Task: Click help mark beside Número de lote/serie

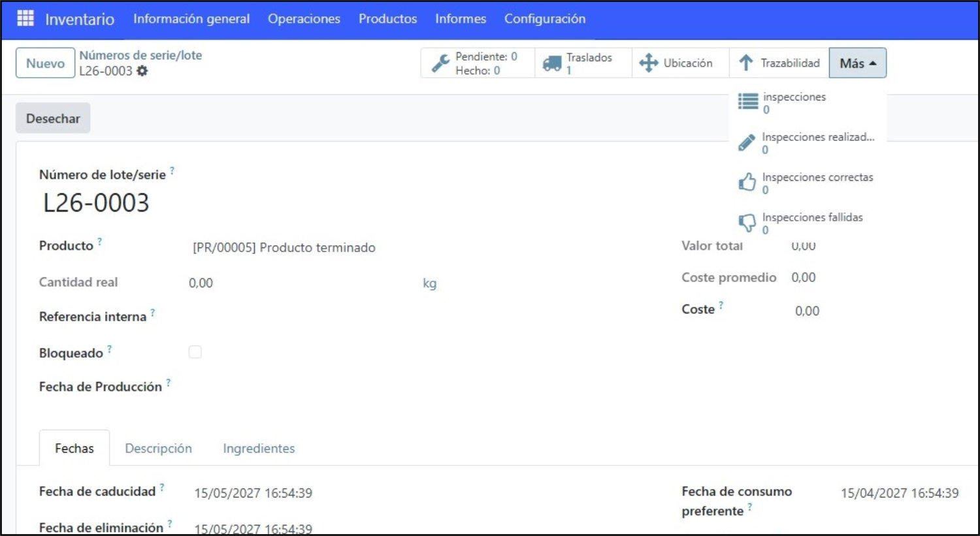Action: pos(172,170)
